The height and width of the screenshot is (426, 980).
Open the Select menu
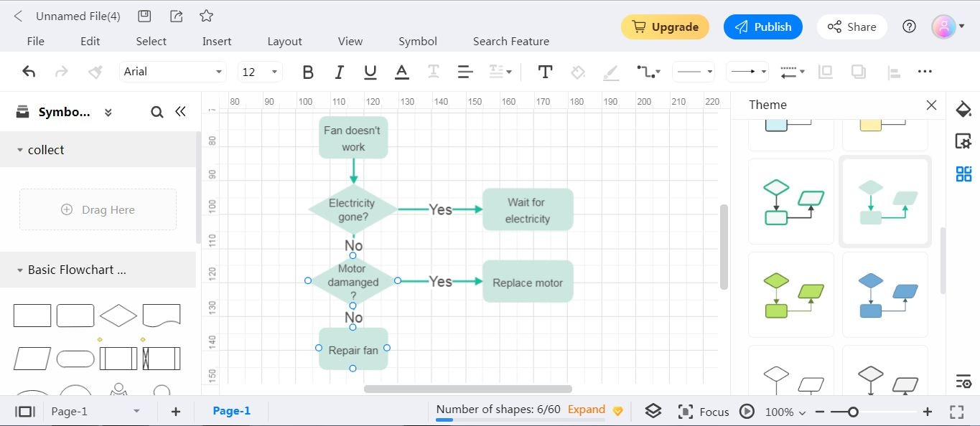pos(151,42)
